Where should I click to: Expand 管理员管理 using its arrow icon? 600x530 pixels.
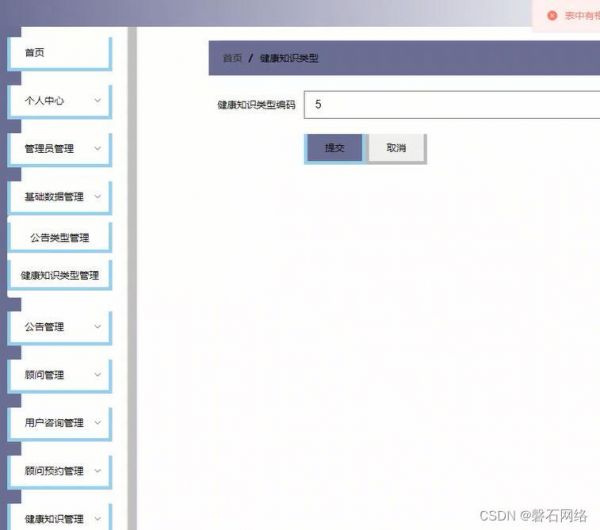pos(97,148)
